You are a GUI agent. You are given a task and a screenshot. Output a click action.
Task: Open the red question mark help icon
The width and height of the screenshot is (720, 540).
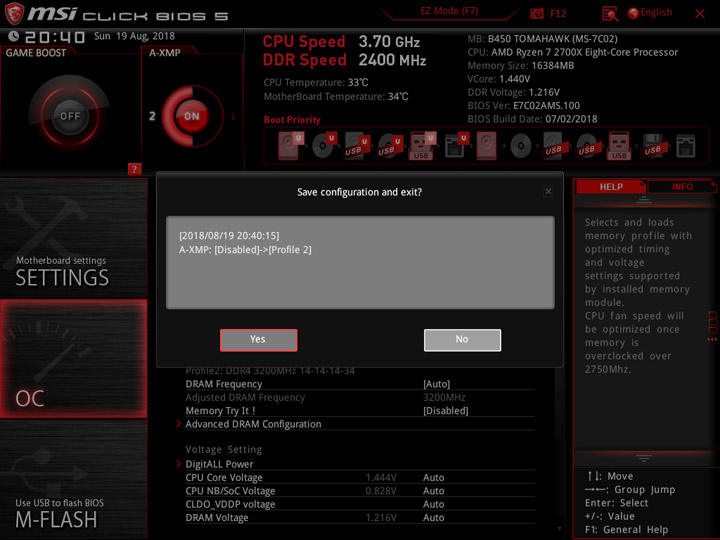(x=134, y=169)
